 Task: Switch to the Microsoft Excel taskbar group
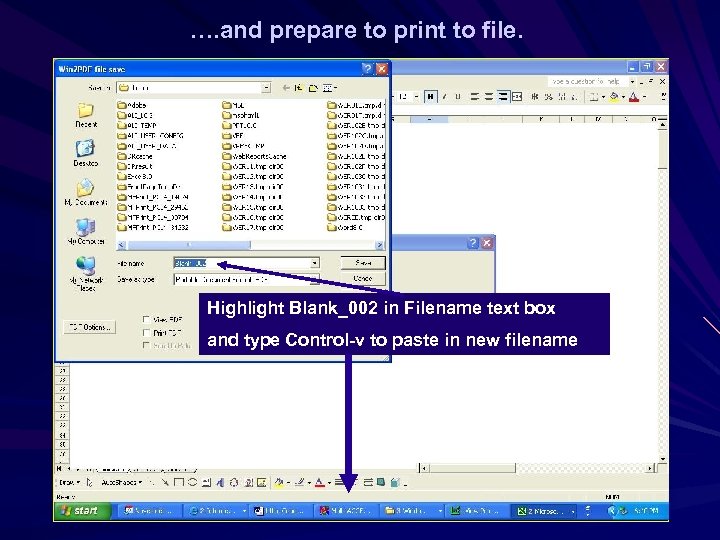coord(545,511)
